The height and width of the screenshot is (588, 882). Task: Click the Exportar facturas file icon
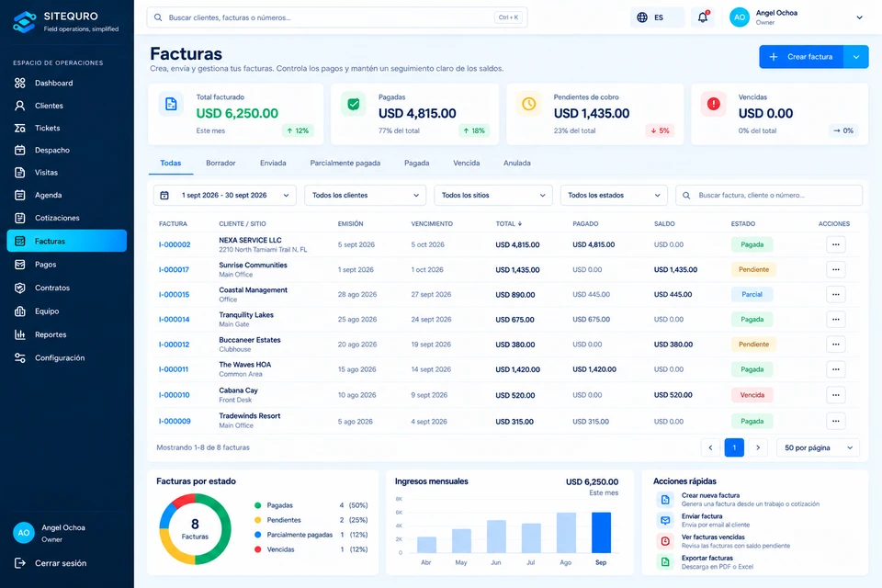(665, 562)
